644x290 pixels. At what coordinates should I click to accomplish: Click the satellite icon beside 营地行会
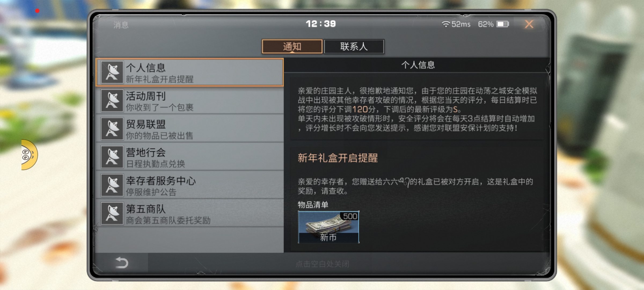pos(112,157)
